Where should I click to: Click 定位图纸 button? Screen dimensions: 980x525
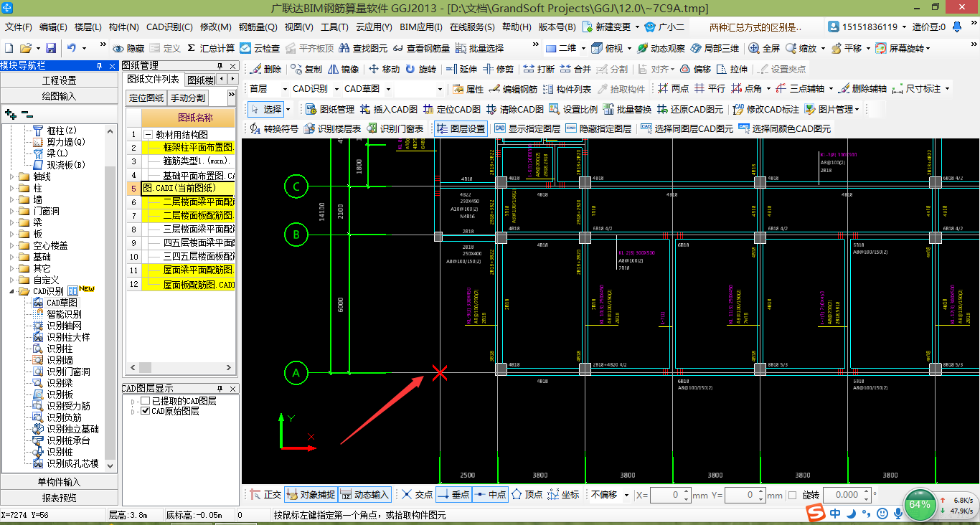(x=146, y=98)
